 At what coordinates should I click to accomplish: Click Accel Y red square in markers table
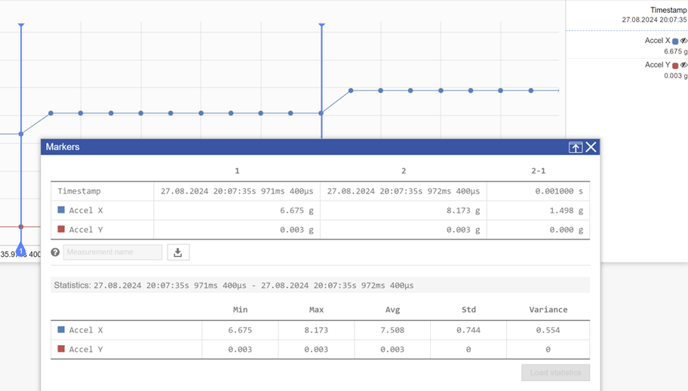click(61, 229)
